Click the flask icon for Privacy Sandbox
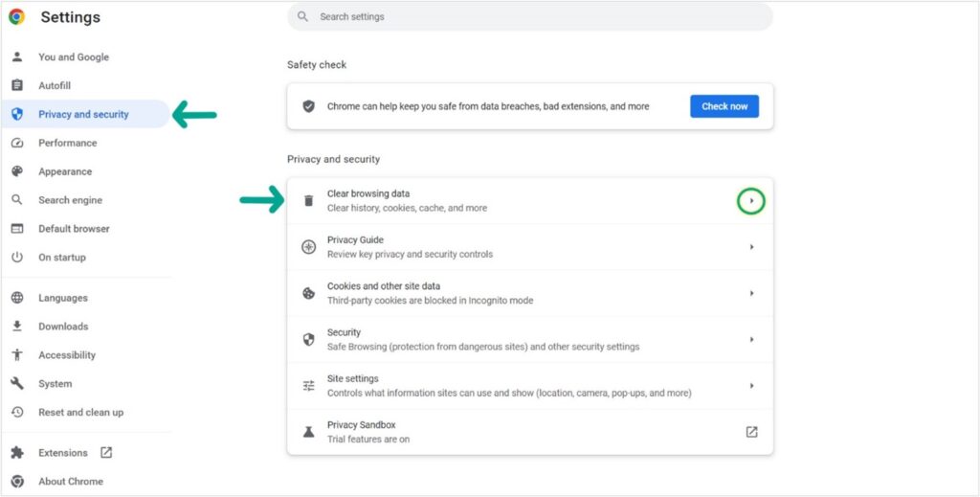 [x=309, y=432]
